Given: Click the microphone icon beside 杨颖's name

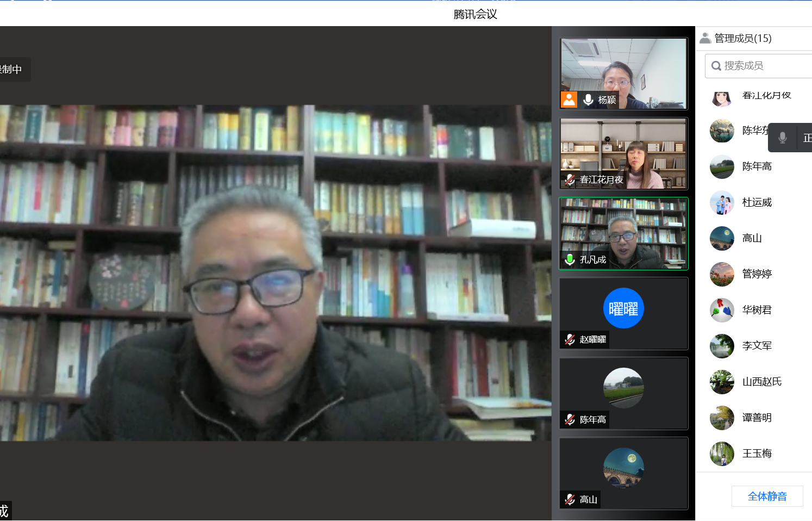Looking at the screenshot, I should 588,100.
